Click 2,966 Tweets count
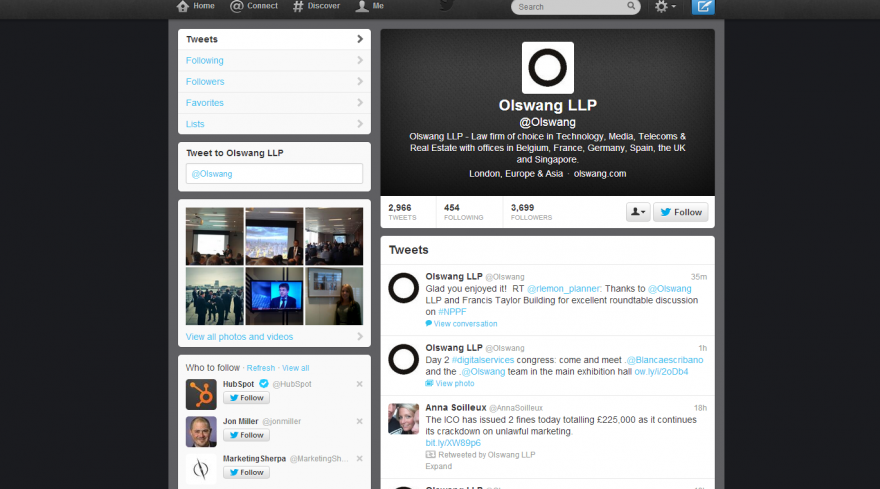 tap(402, 212)
